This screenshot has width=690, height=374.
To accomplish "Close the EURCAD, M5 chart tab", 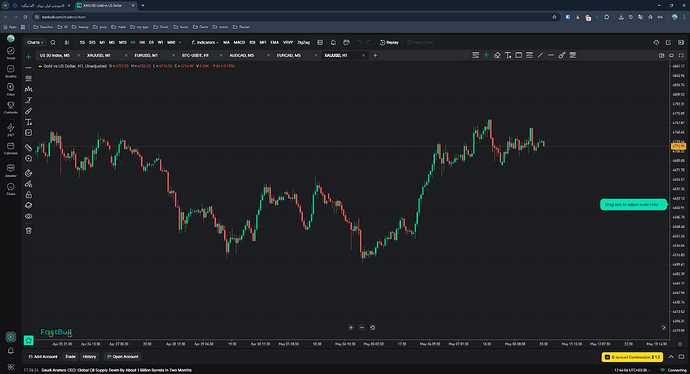I will [x=316, y=55].
